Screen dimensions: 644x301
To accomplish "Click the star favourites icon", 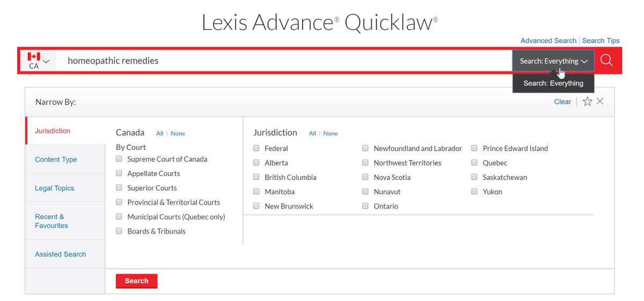I will click(x=587, y=102).
